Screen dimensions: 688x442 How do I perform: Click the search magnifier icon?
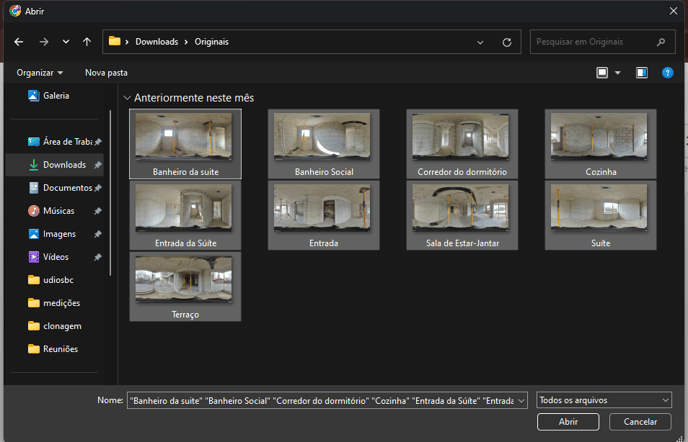coord(661,42)
